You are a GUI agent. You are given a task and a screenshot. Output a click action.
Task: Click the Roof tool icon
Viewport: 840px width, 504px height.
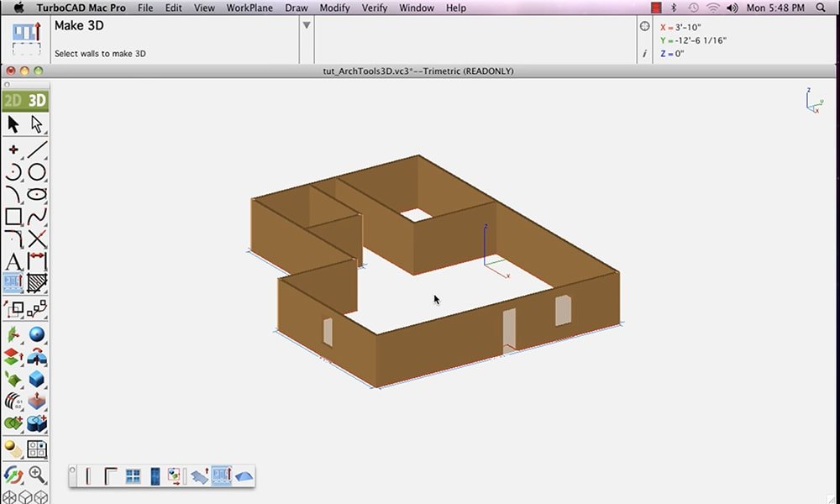[244, 476]
